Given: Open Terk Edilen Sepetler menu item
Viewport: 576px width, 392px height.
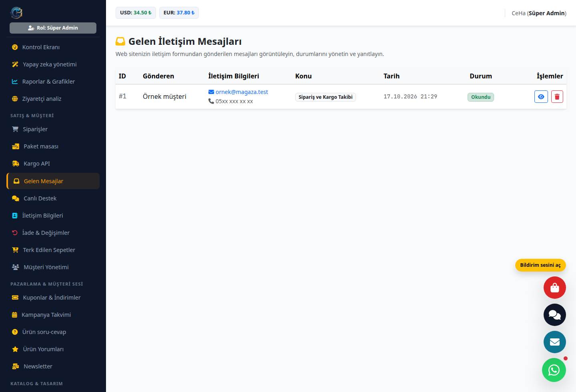Looking at the screenshot, I should click(53, 250).
